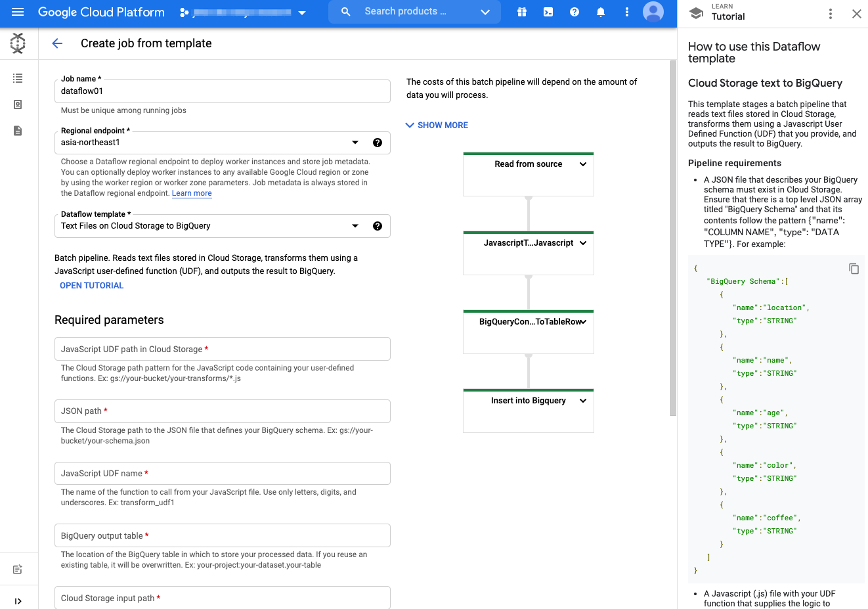Click the JavaScript UDF name field

pyautogui.click(x=223, y=473)
